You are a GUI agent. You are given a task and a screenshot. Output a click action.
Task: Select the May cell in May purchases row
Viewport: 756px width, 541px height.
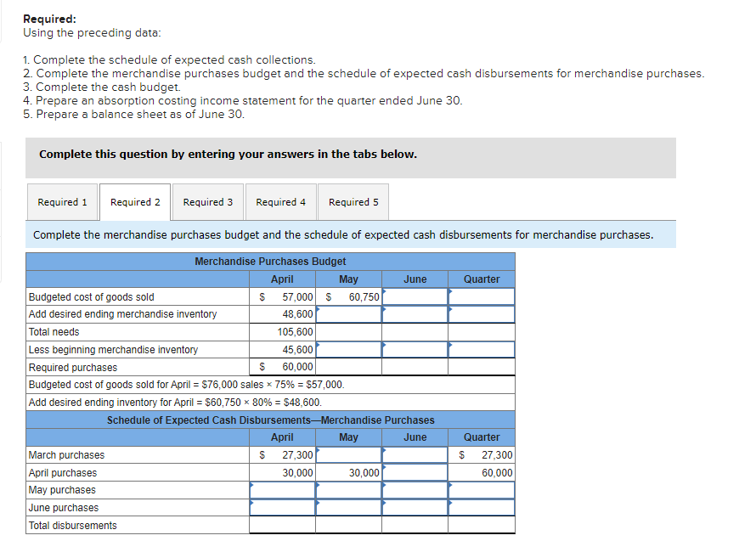pyautogui.click(x=348, y=490)
